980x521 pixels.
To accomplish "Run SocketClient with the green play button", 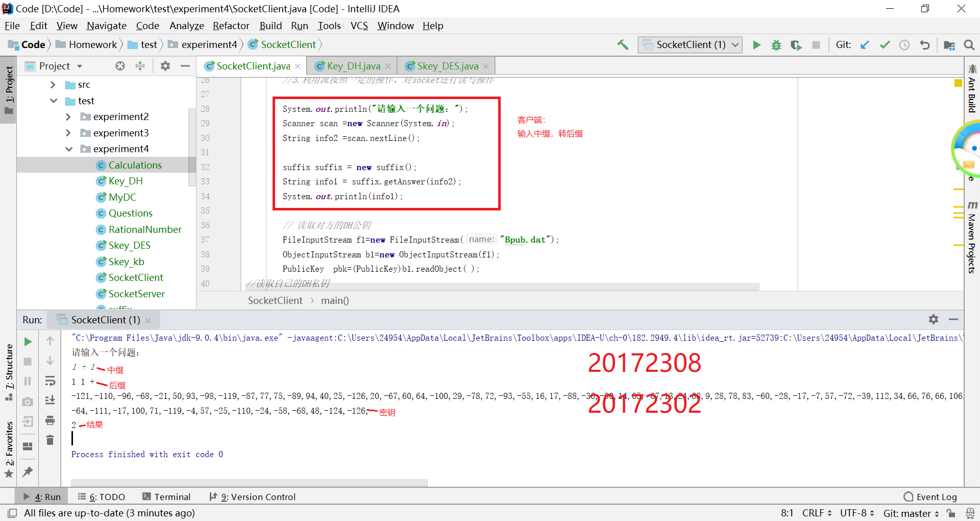I will pos(756,45).
